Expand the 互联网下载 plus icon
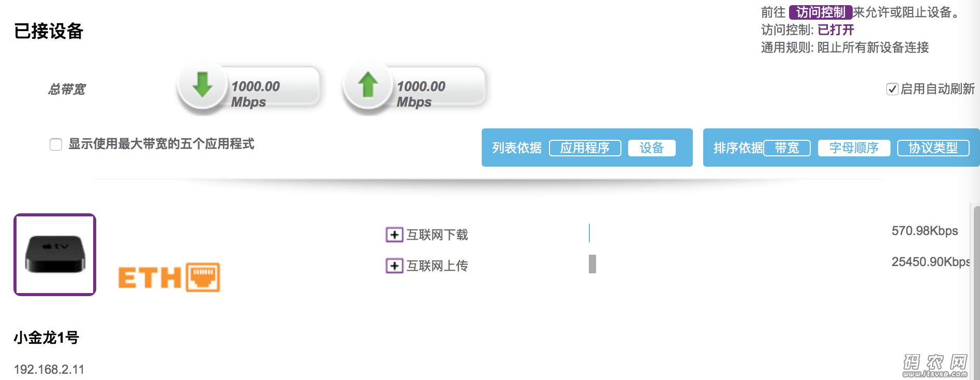The height and width of the screenshot is (380, 980). click(x=394, y=235)
